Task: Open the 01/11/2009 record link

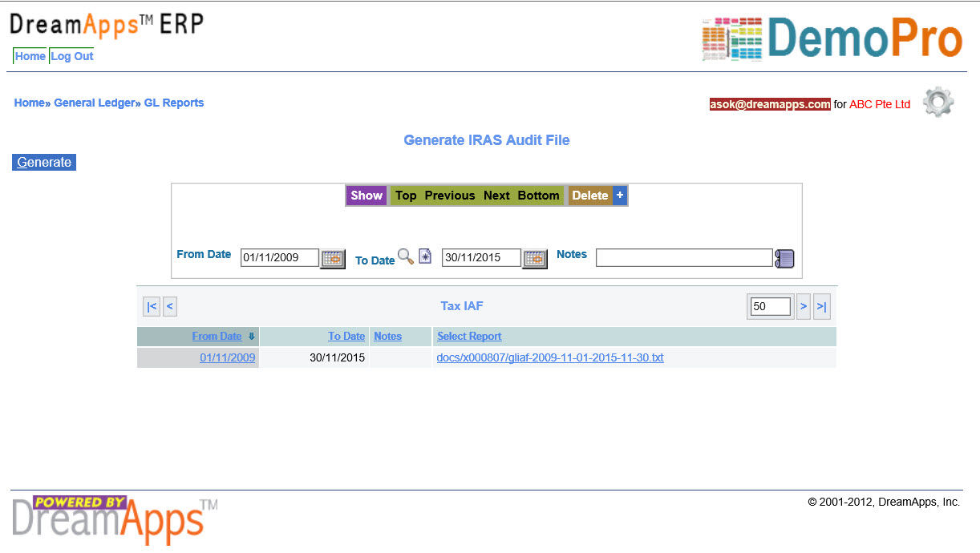Action: point(228,358)
